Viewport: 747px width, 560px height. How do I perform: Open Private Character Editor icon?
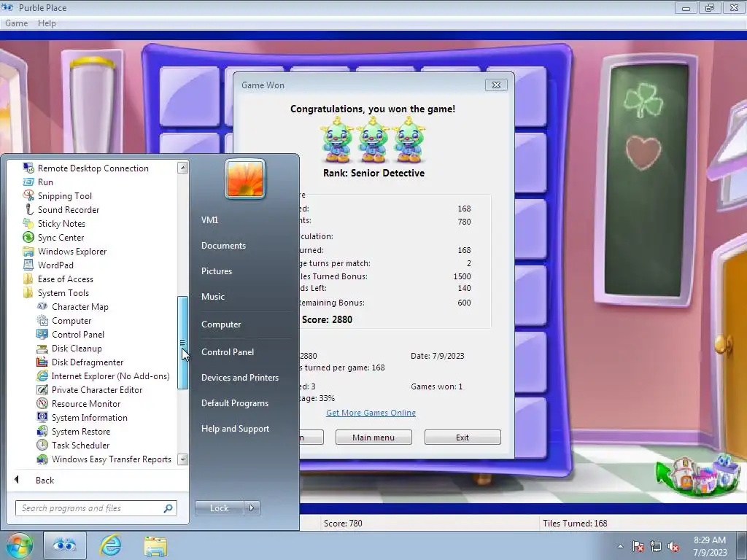coord(42,389)
